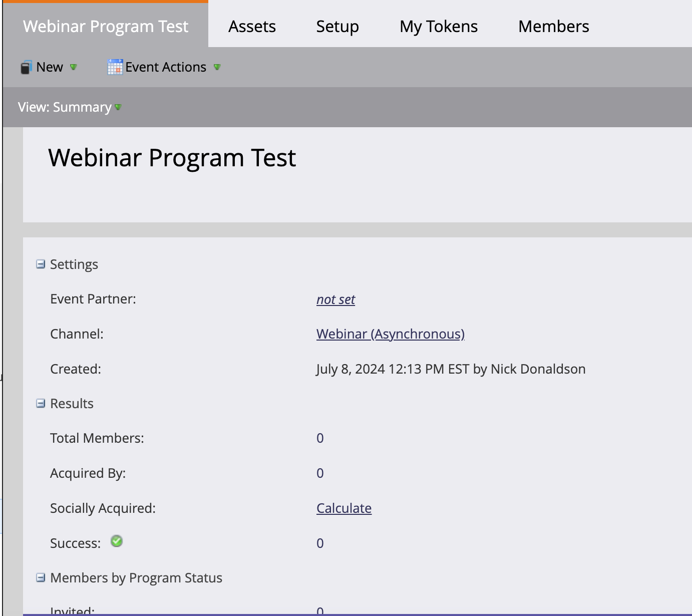The image size is (692, 616).
Task: Collapse the Settings section
Action: pos(41,264)
